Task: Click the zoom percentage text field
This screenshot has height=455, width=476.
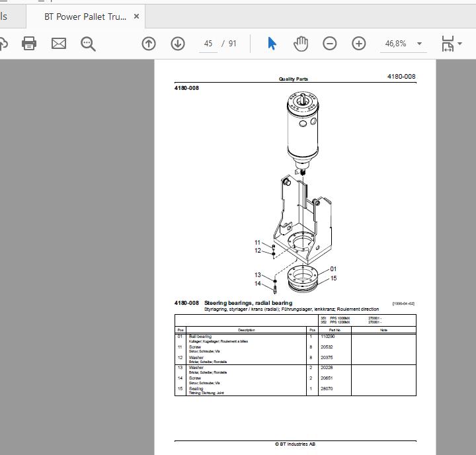Action: 395,44
